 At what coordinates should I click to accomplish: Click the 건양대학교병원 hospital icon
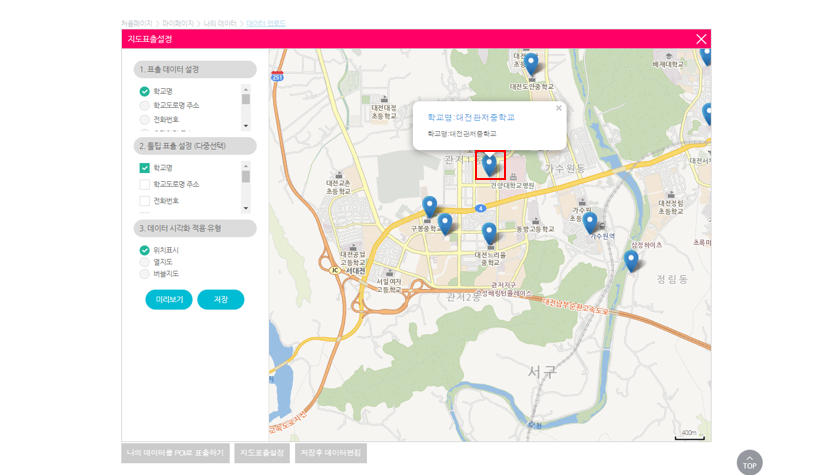tap(513, 177)
